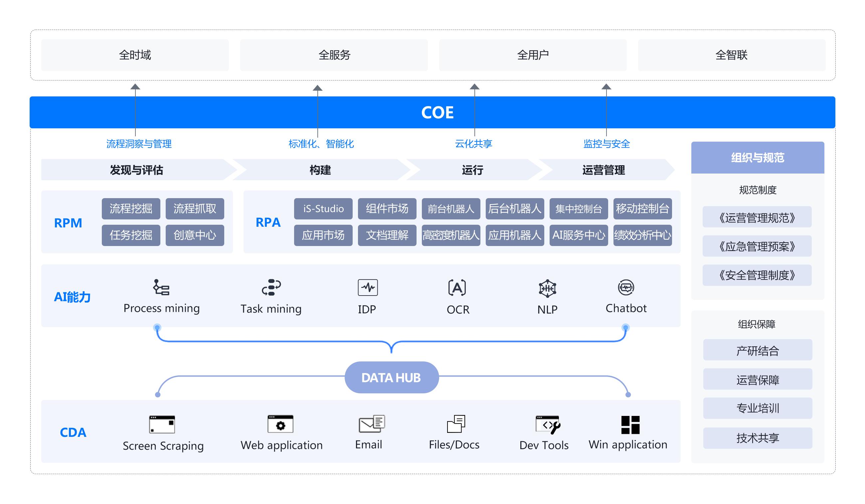Select the Chatbot icon

[626, 287]
